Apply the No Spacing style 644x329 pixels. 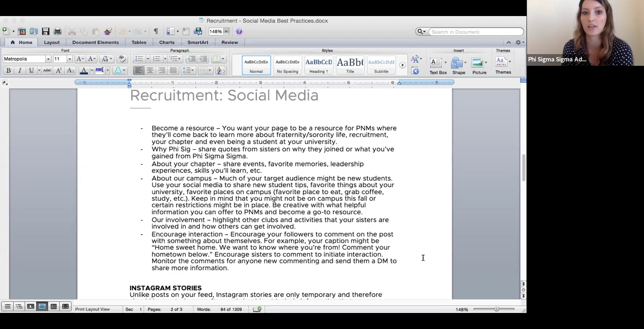tap(287, 65)
